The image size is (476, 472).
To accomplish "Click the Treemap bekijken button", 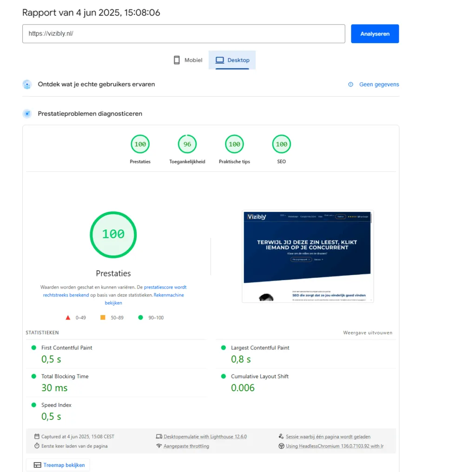I will tap(58, 465).
